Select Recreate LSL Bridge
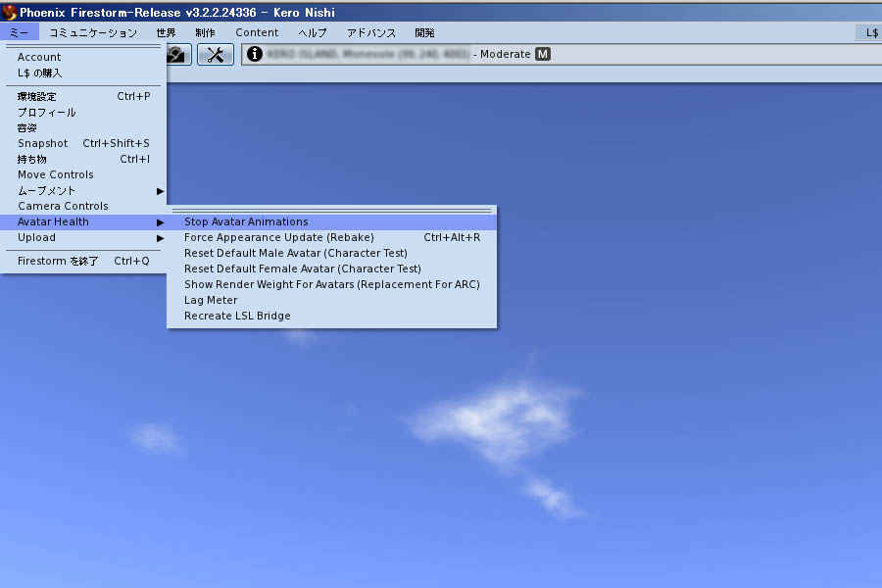 coord(332,316)
